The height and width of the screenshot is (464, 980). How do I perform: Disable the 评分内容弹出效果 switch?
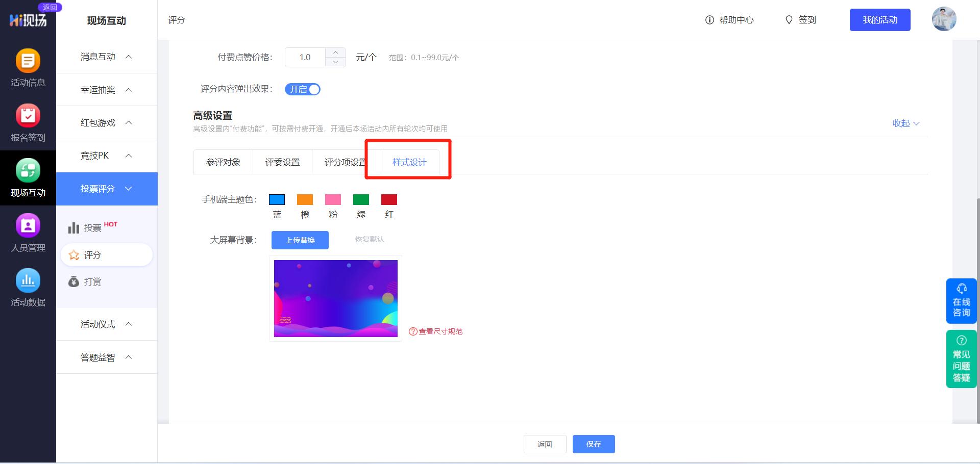coord(303,89)
